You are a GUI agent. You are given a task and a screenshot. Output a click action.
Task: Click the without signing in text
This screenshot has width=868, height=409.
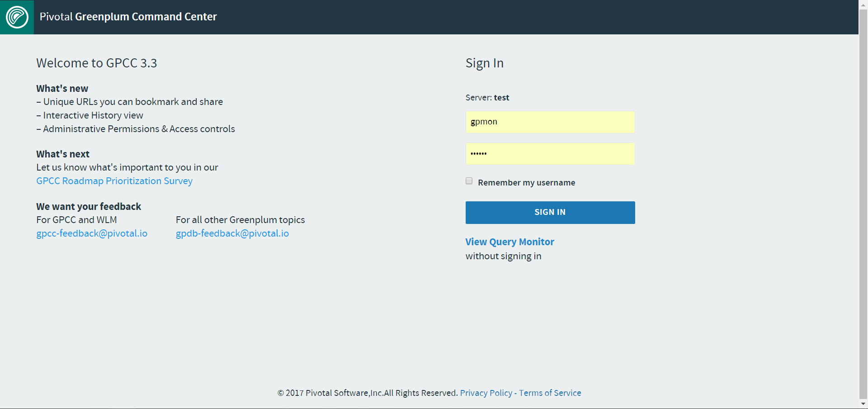click(x=503, y=256)
